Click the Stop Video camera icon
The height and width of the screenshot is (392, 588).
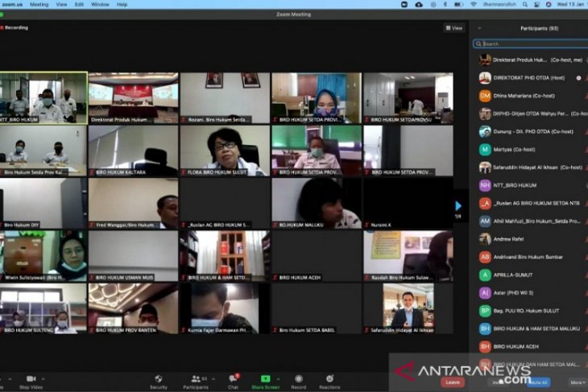(31, 379)
